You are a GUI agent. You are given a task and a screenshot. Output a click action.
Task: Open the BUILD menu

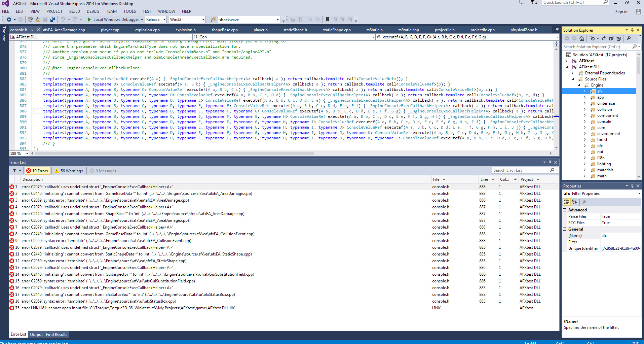pyautogui.click(x=75, y=11)
